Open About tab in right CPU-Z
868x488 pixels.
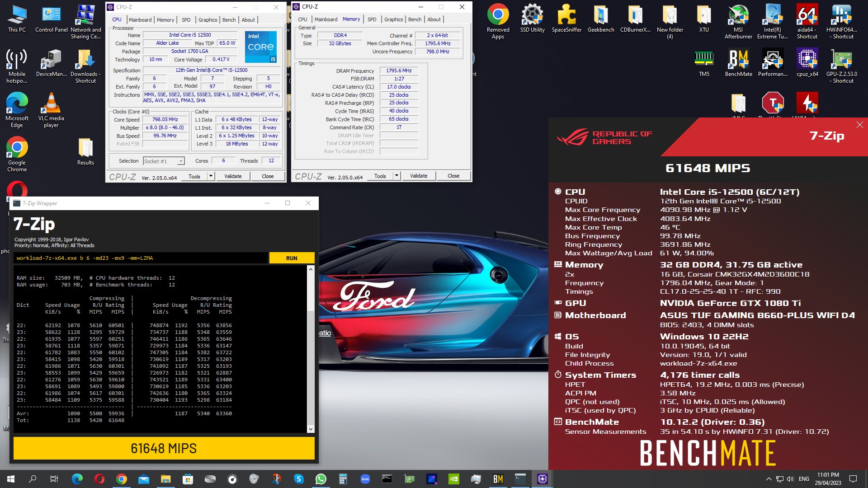tap(434, 19)
